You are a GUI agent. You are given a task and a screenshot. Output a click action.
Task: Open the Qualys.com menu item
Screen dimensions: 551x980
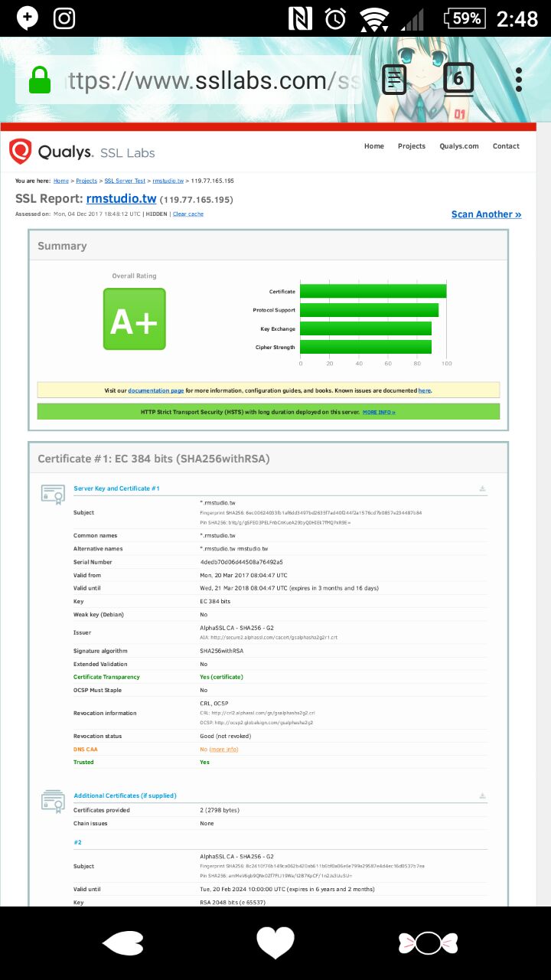coord(458,146)
